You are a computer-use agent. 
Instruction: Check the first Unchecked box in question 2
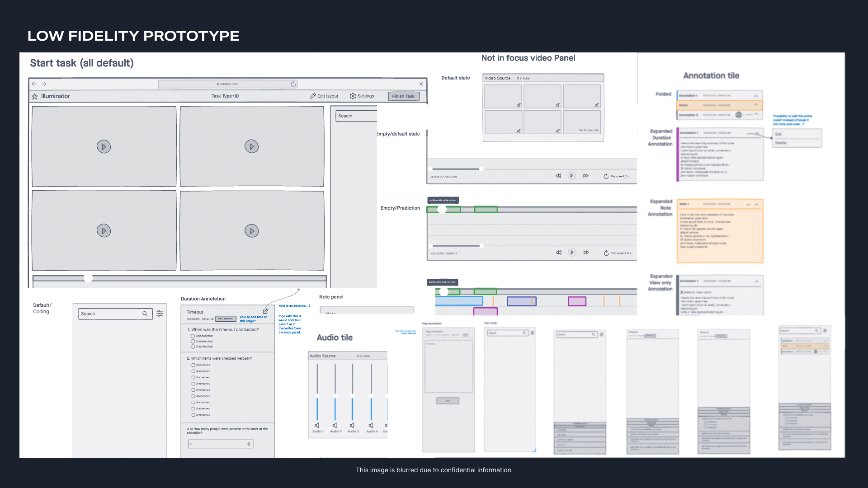[x=193, y=365]
